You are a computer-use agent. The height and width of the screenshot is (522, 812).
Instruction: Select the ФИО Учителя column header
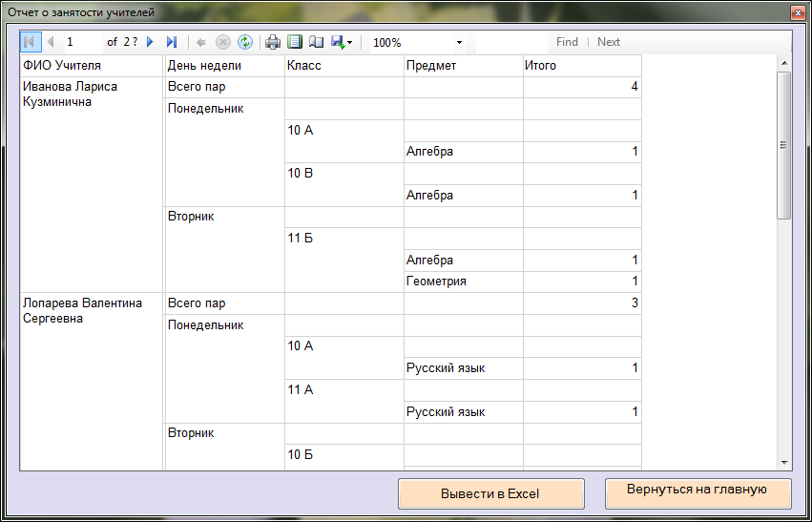[x=92, y=66]
